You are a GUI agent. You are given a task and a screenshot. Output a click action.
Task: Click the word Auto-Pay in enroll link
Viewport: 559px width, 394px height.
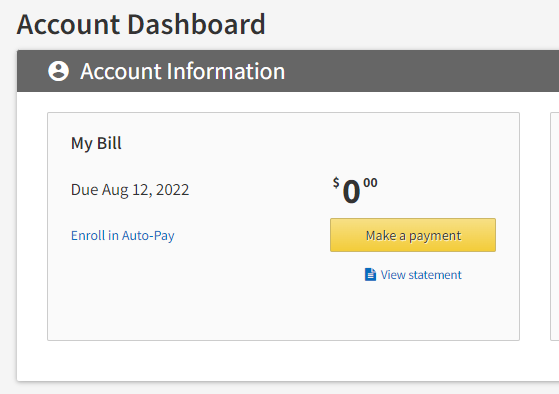point(148,236)
